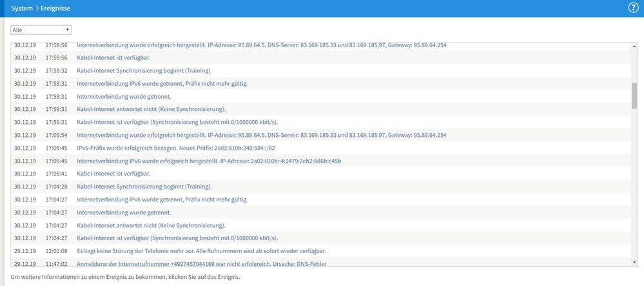Screen dimensions: 644x286
Task: Select the 17:59:32 Synchronisierung beginnt event
Action: coord(321,71)
